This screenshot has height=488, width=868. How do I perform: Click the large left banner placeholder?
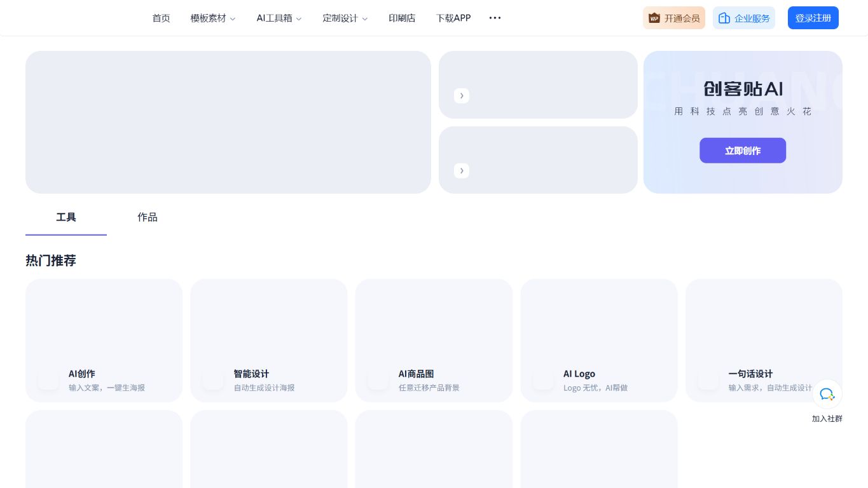click(x=228, y=122)
